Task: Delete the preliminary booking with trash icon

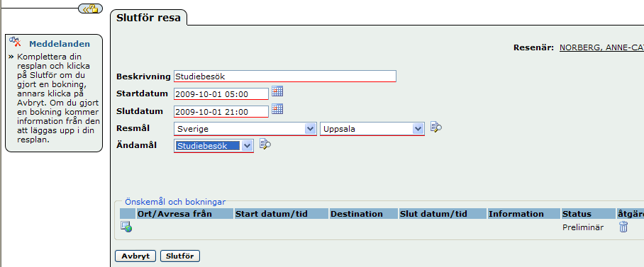Action: (623, 227)
